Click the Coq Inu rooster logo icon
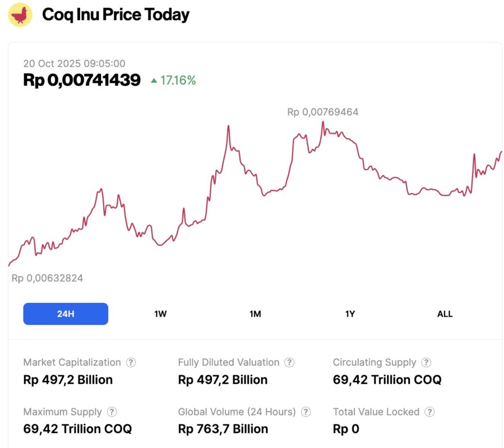504x448 pixels. coord(21,15)
